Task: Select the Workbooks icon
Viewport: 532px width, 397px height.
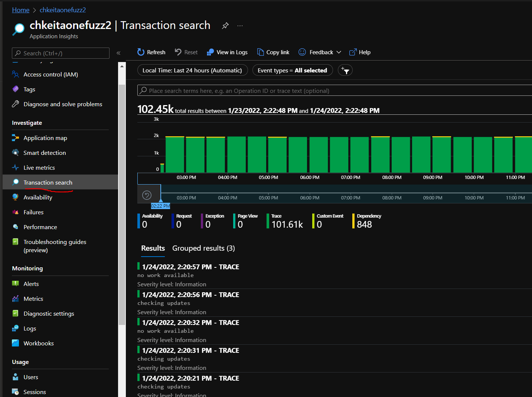Action: click(15, 343)
